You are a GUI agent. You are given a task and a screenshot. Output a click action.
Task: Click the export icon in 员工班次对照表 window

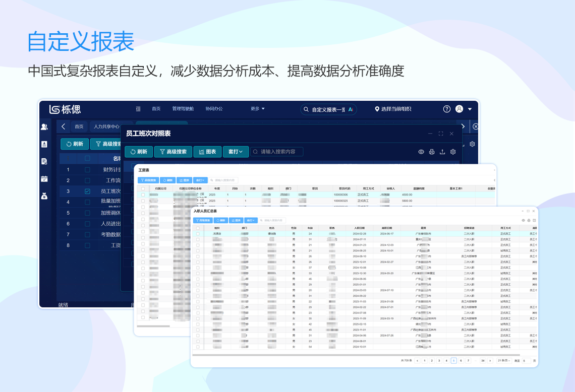(x=442, y=152)
